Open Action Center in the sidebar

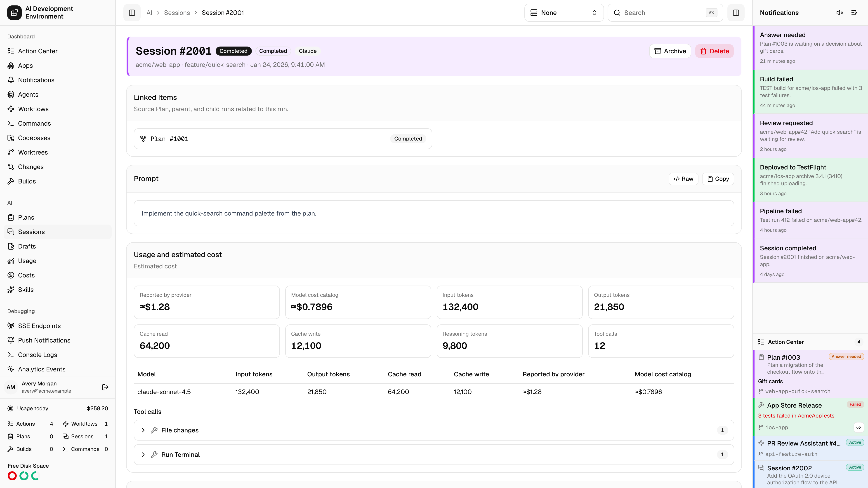pos(58,51)
